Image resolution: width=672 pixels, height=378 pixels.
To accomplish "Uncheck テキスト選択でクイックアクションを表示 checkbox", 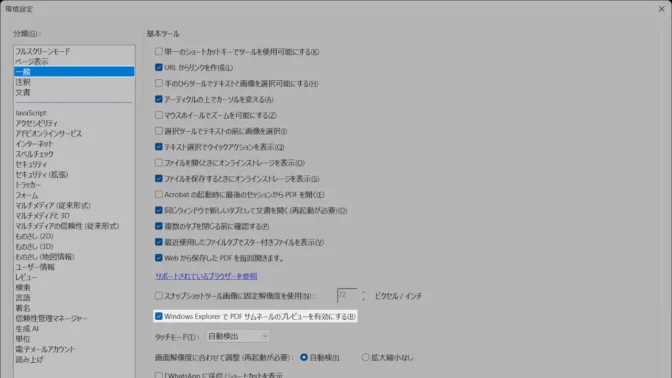I will point(159,147).
